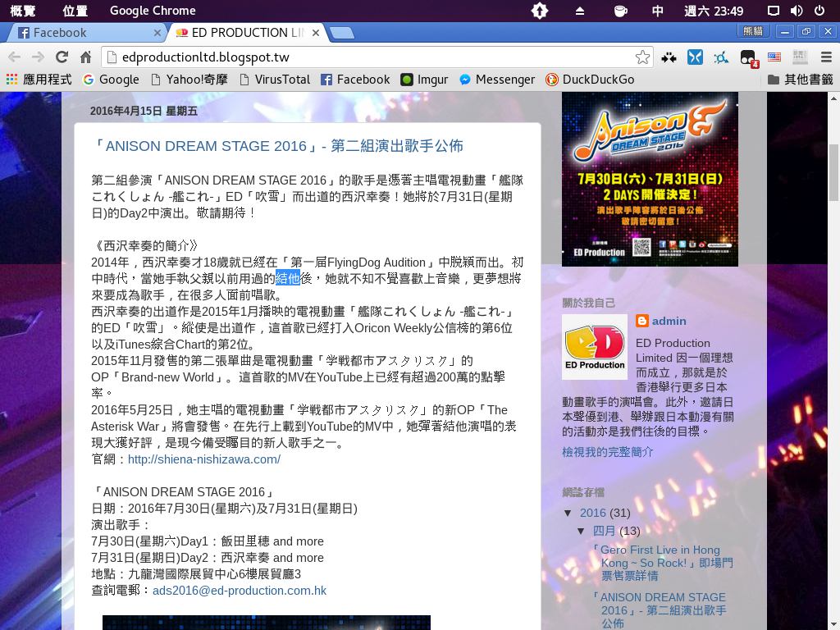Click the vertical scrollbar thumb

pyautogui.click(x=833, y=172)
